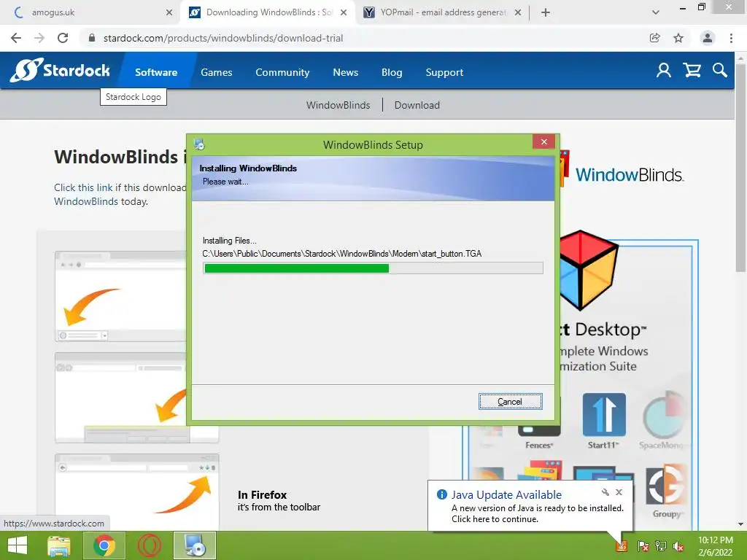The width and height of the screenshot is (747, 560).
Task: Open the Chrome profile avatar
Action: pos(708,38)
